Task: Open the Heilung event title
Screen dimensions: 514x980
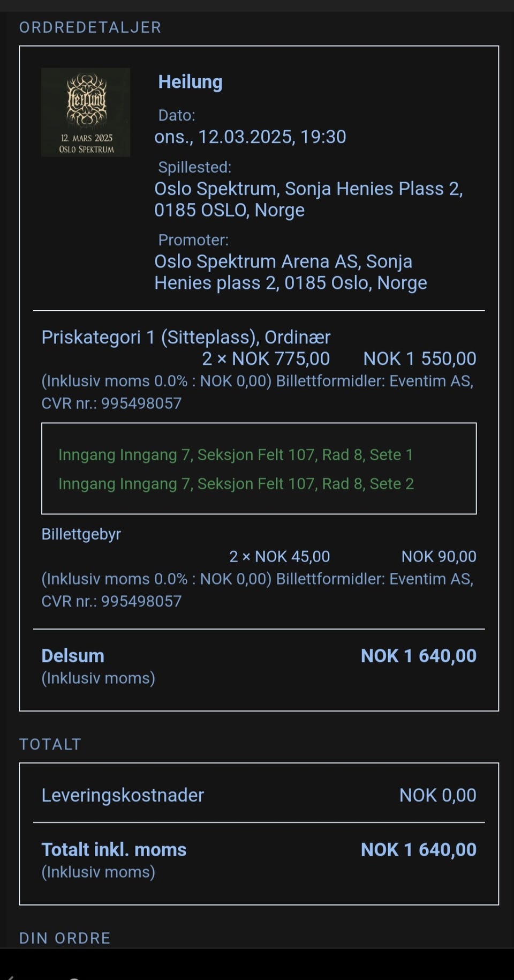Action: [x=190, y=82]
